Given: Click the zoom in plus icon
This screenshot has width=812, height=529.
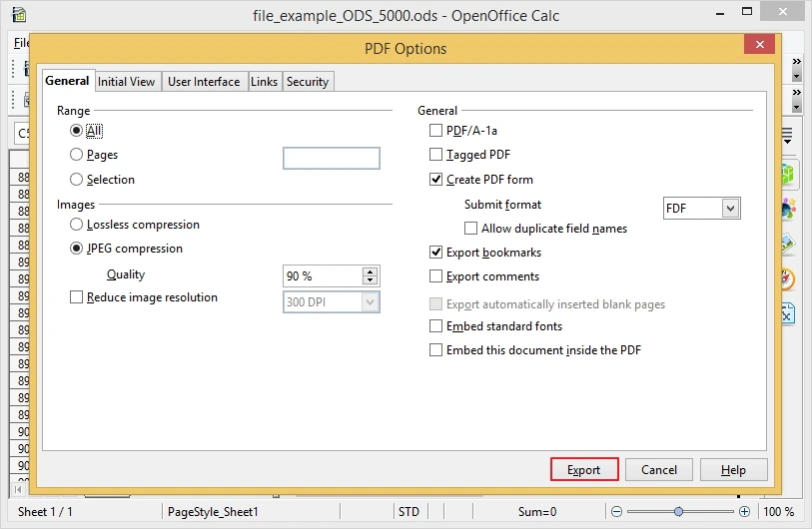Looking at the screenshot, I should point(744,511).
